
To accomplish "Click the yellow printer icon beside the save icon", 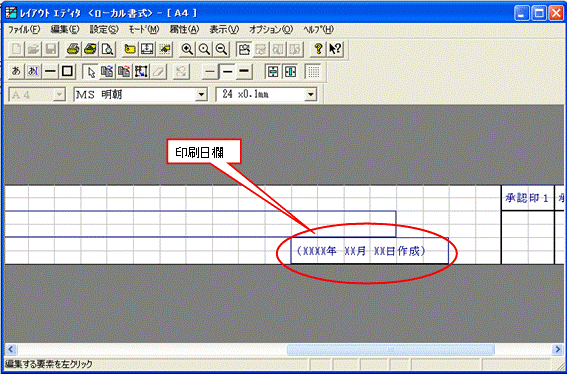I will (73, 49).
